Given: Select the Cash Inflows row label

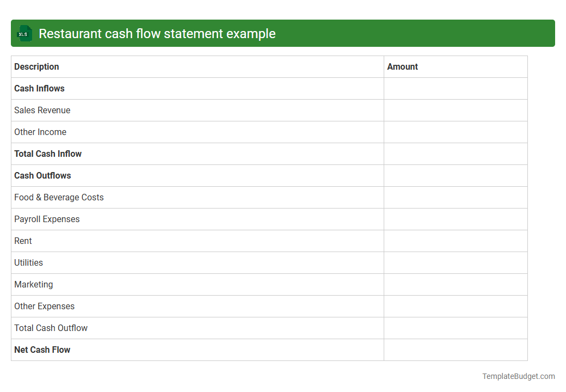Looking at the screenshot, I should point(39,88).
